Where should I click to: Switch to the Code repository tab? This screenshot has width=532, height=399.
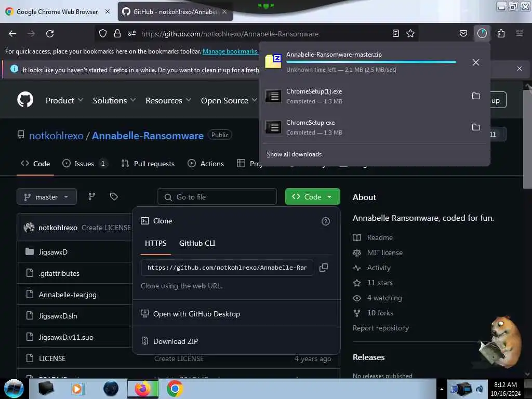coord(35,164)
